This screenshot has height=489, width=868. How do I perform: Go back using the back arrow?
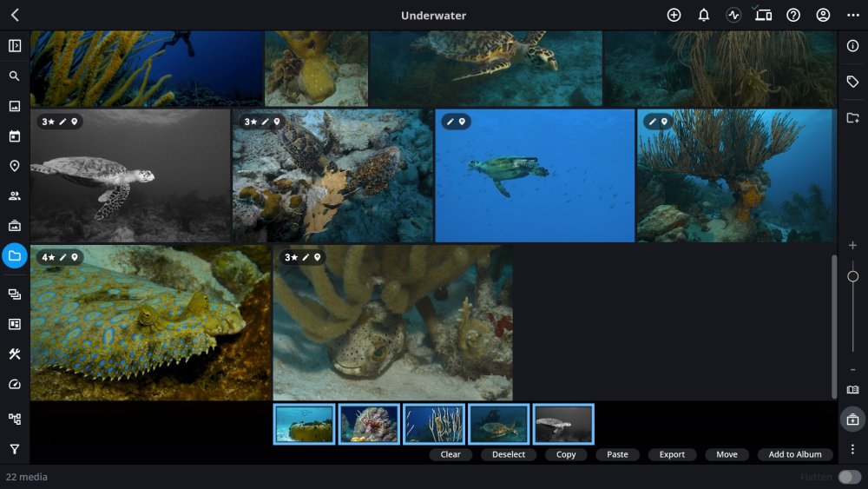(15, 16)
